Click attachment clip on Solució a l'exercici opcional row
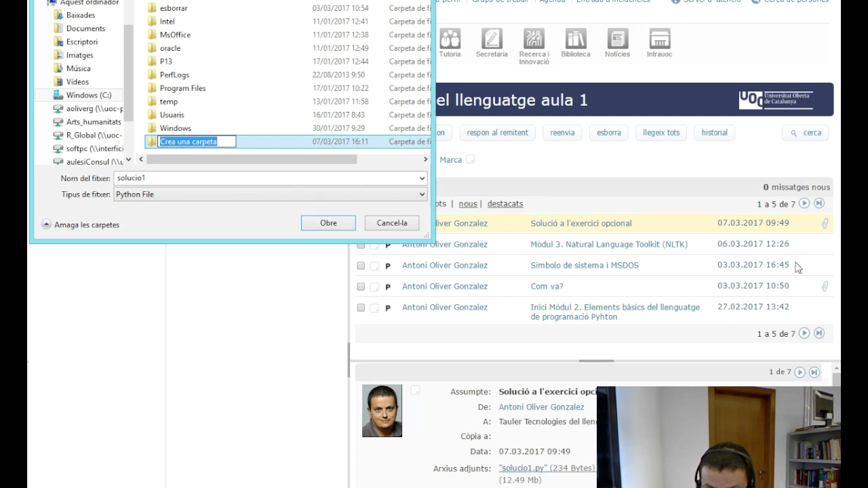 (x=825, y=223)
